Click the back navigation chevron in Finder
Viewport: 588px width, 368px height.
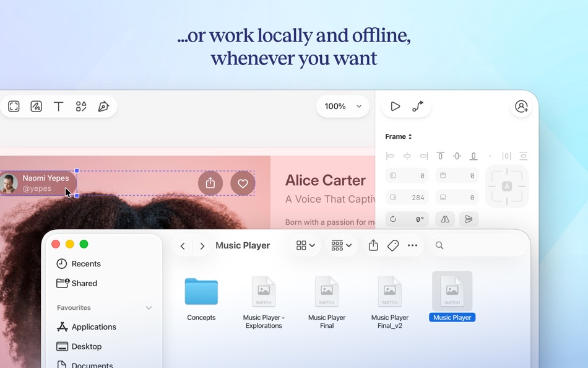point(183,245)
